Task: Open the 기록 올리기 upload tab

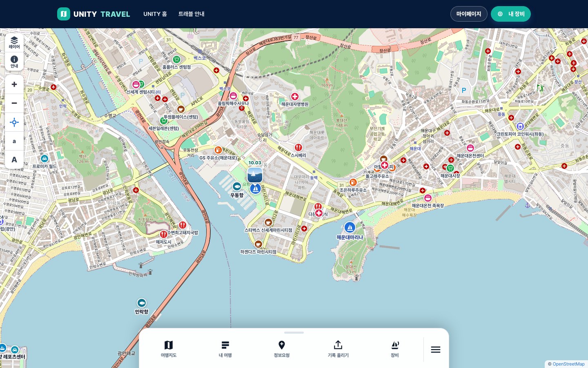Action: click(x=338, y=349)
